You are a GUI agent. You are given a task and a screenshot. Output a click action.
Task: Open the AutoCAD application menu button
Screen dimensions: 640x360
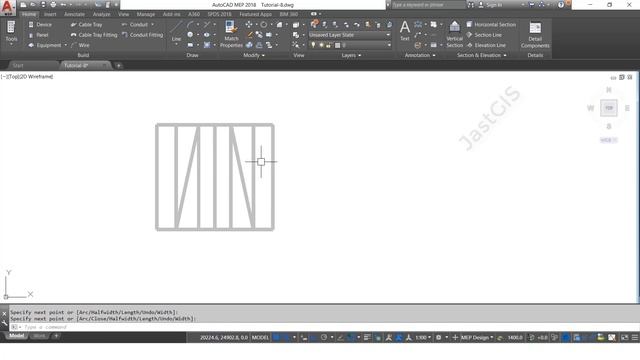(x=8, y=7)
